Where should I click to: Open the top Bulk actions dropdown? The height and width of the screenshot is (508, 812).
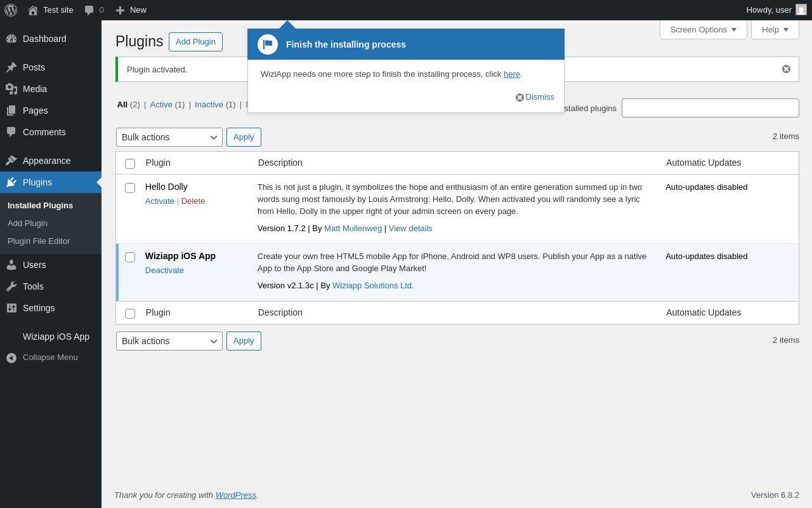coord(169,137)
